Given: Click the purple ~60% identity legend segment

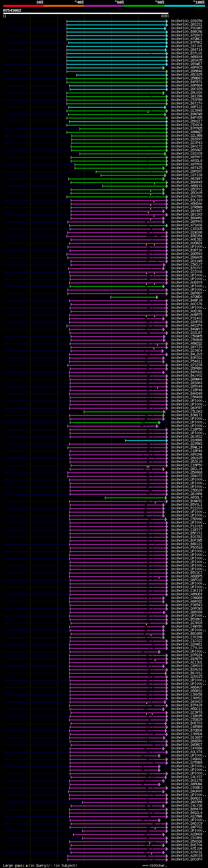Looking at the screenshot, I should click(104, 6).
